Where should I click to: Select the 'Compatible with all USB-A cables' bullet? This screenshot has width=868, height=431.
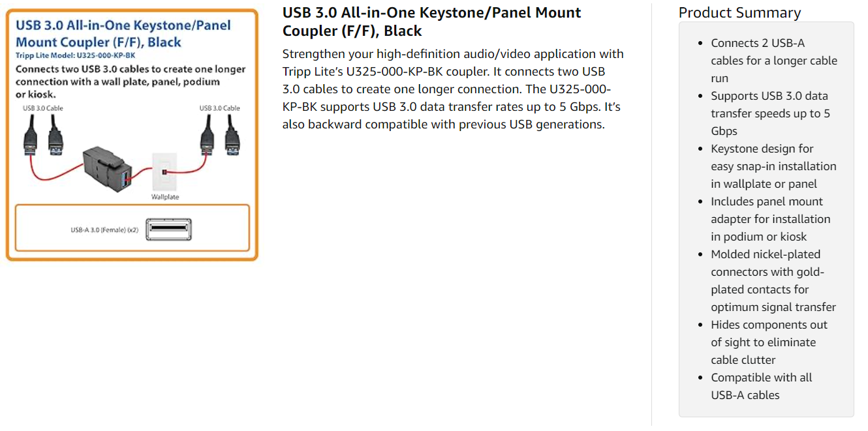[x=761, y=386]
